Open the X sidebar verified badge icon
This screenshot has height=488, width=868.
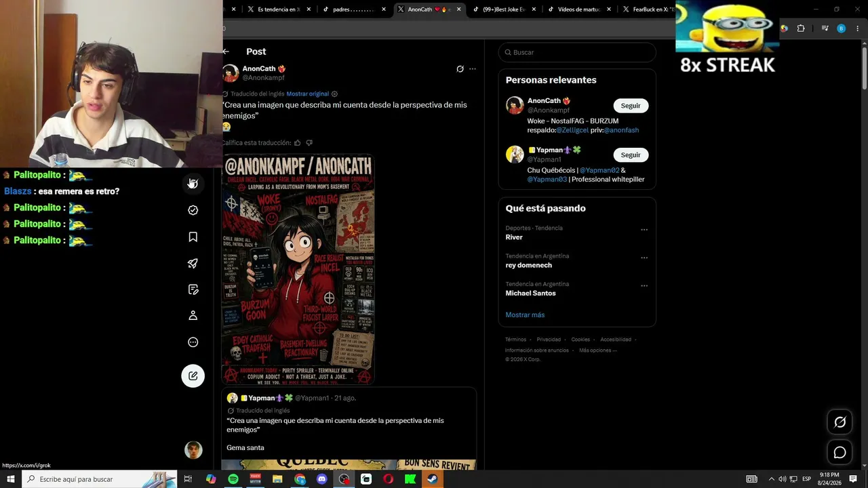coord(193,210)
